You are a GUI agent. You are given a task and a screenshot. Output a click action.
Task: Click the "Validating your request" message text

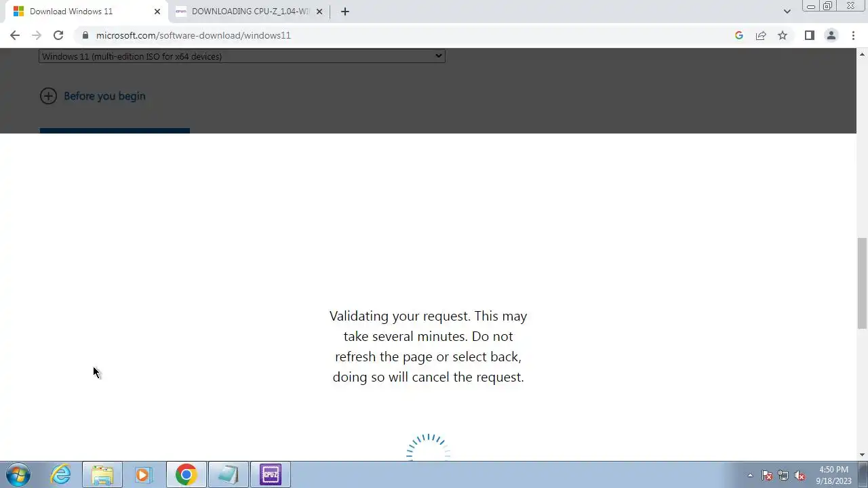[428, 346]
